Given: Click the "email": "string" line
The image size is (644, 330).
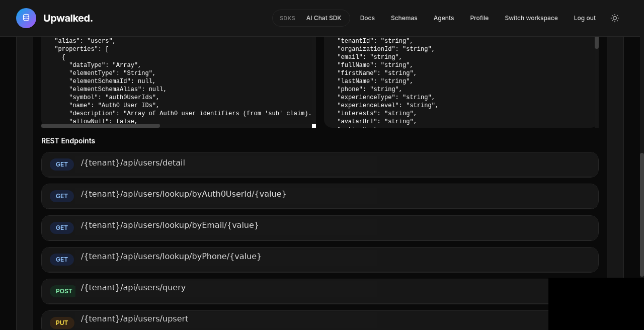Looking at the screenshot, I should point(370,57).
